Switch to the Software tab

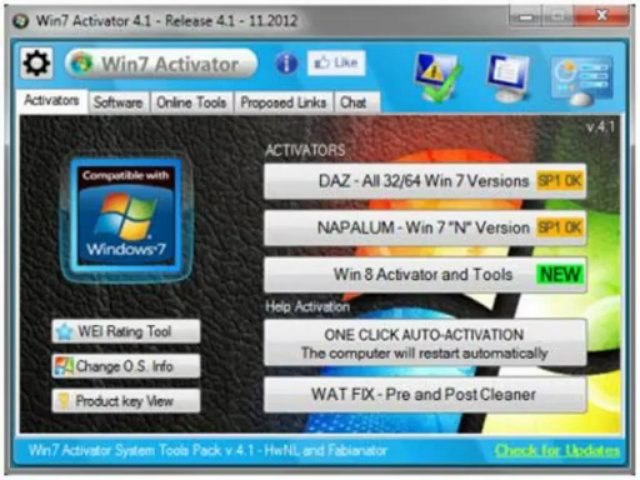[x=118, y=102]
